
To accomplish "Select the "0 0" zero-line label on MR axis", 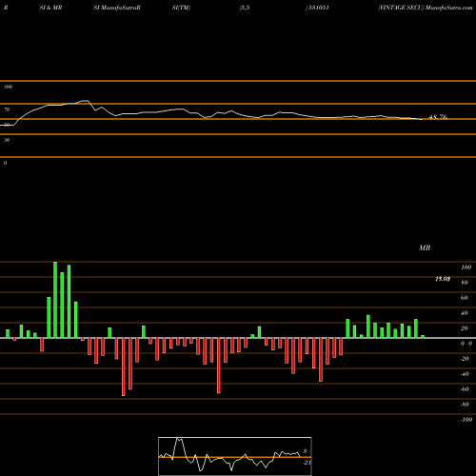I will click(466, 344).
